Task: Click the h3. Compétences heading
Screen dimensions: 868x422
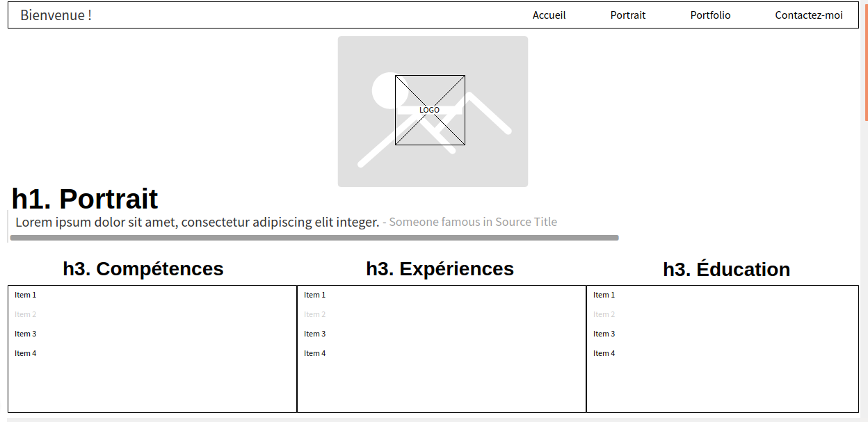Action: coord(143,269)
